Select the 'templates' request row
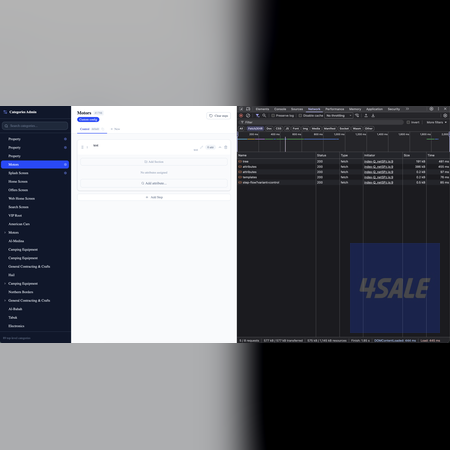450x450 pixels. pos(343,177)
